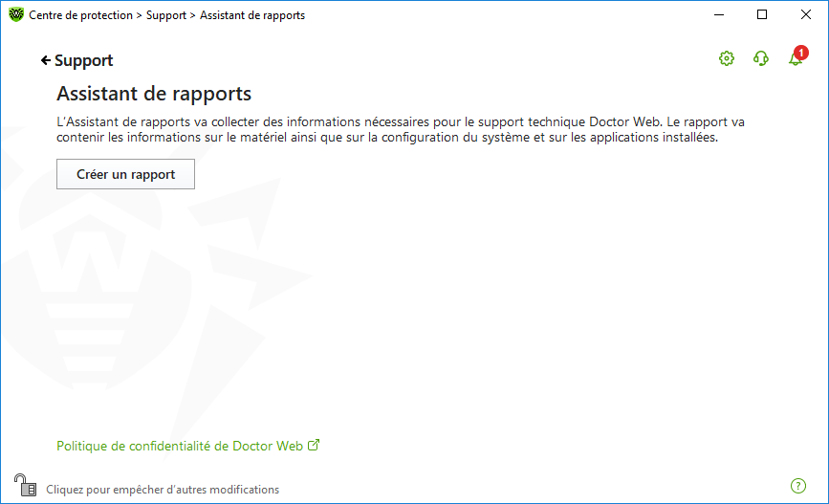The width and height of the screenshot is (829, 504).
Task: Go to "Centre de protection" in breadcrumb
Action: click(x=82, y=15)
